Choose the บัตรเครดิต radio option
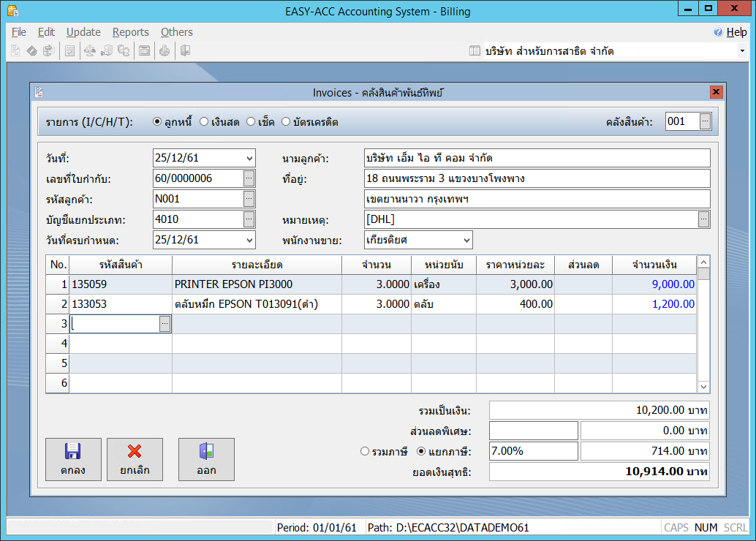 (286, 122)
